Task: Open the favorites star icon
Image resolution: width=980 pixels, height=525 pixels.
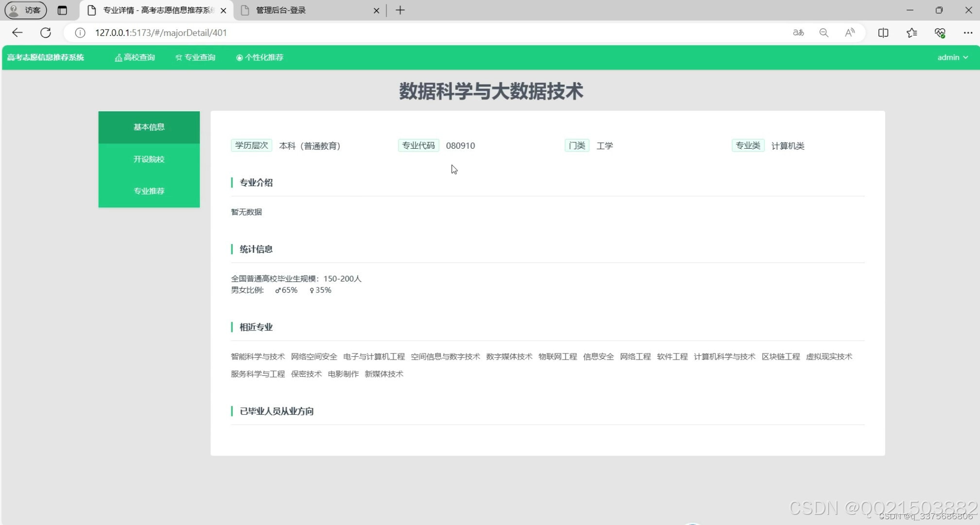Action: coord(911,33)
